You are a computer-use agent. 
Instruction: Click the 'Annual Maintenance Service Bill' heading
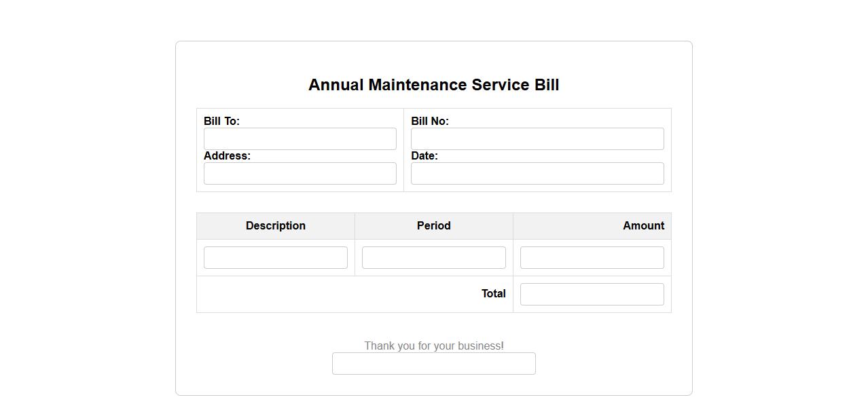coord(433,85)
